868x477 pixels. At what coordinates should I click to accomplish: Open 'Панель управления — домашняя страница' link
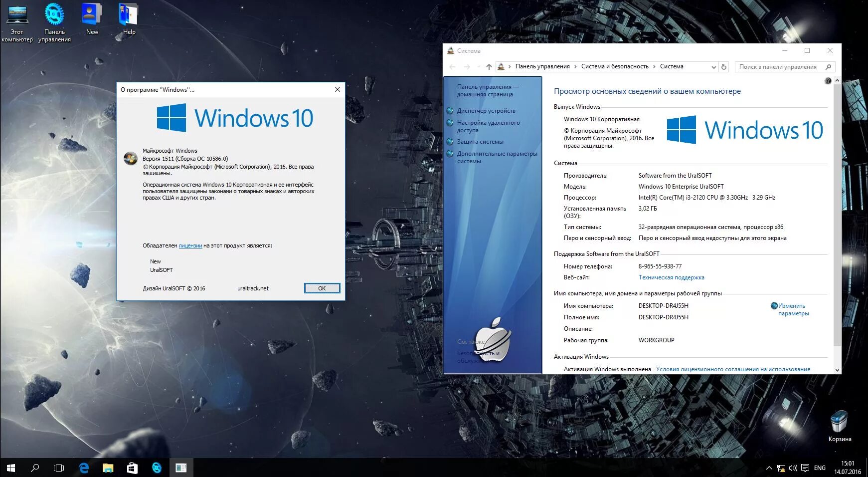pyautogui.click(x=488, y=90)
